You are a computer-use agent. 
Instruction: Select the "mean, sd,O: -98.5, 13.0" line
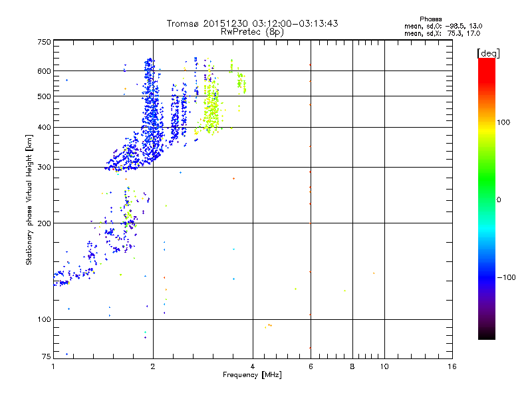[443, 26]
